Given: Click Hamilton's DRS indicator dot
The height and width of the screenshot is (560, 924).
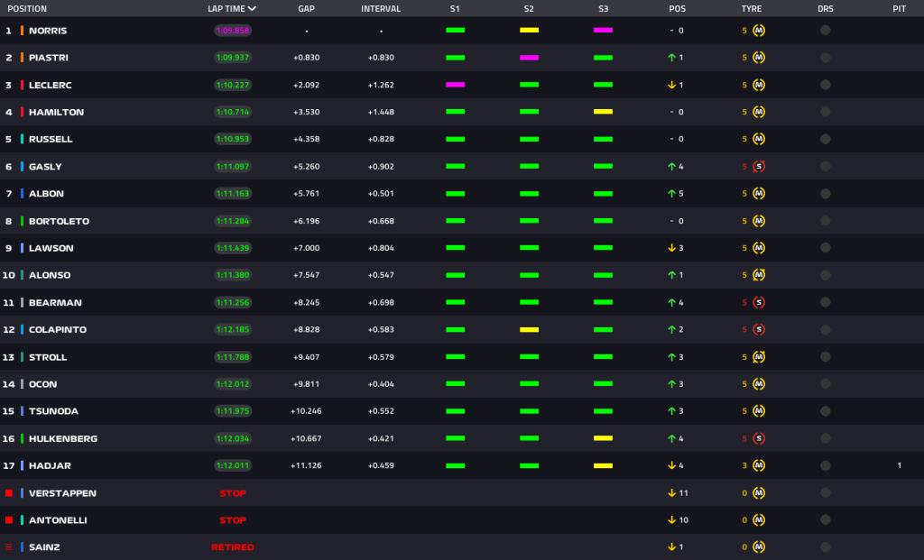Looking at the screenshot, I should (x=825, y=112).
